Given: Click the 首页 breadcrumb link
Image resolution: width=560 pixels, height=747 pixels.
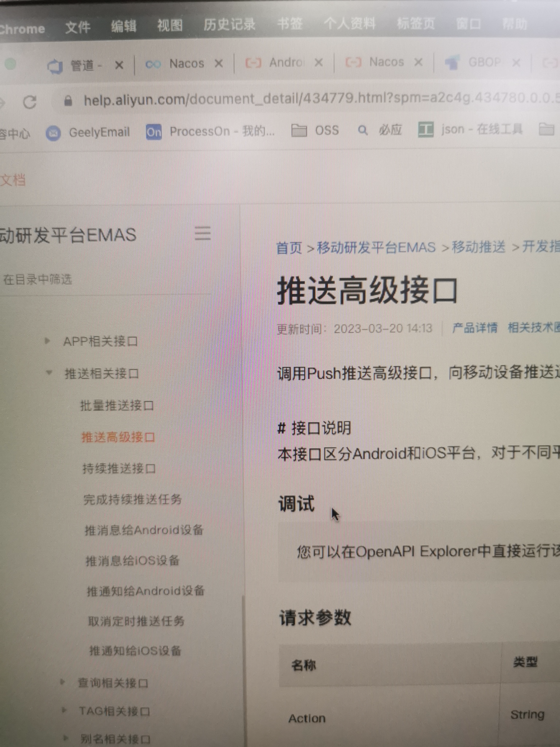Looking at the screenshot, I should (289, 248).
